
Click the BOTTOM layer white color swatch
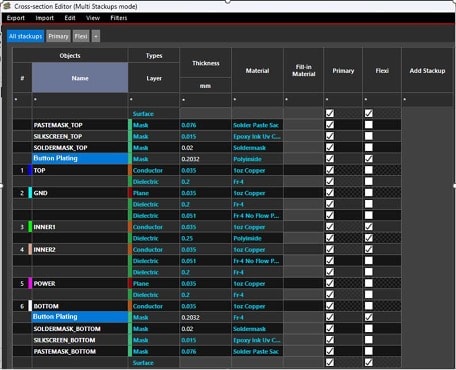coord(30,306)
